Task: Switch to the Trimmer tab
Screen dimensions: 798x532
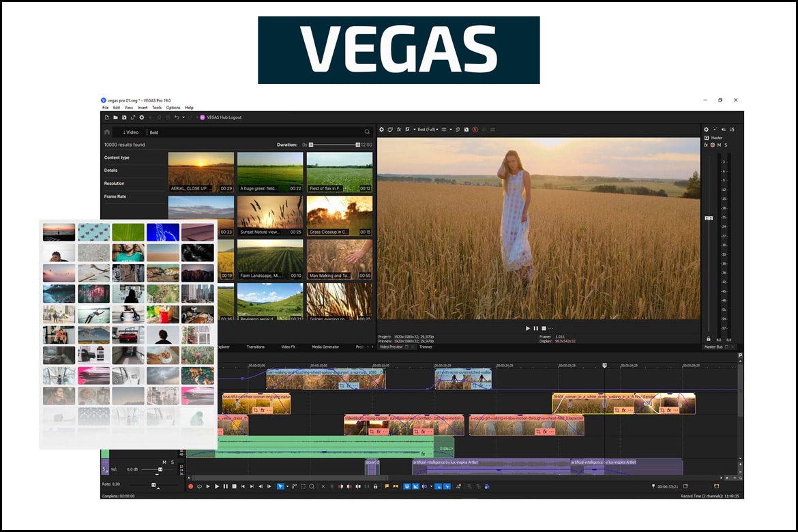Action: click(426, 347)
